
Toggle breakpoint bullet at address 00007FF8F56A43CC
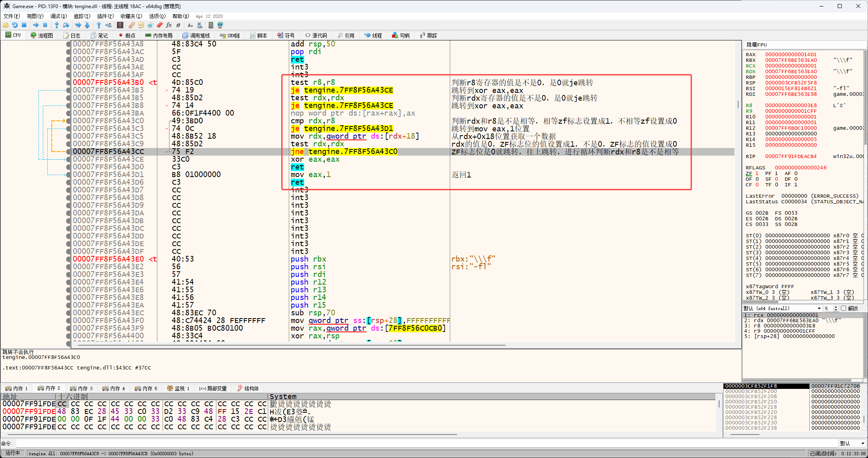[x=68, y=152]
